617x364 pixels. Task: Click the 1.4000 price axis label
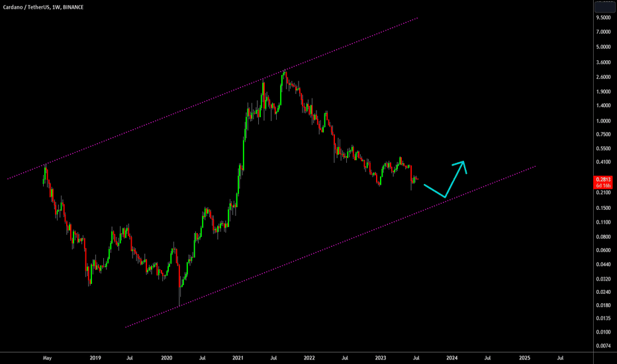(603, 105)
